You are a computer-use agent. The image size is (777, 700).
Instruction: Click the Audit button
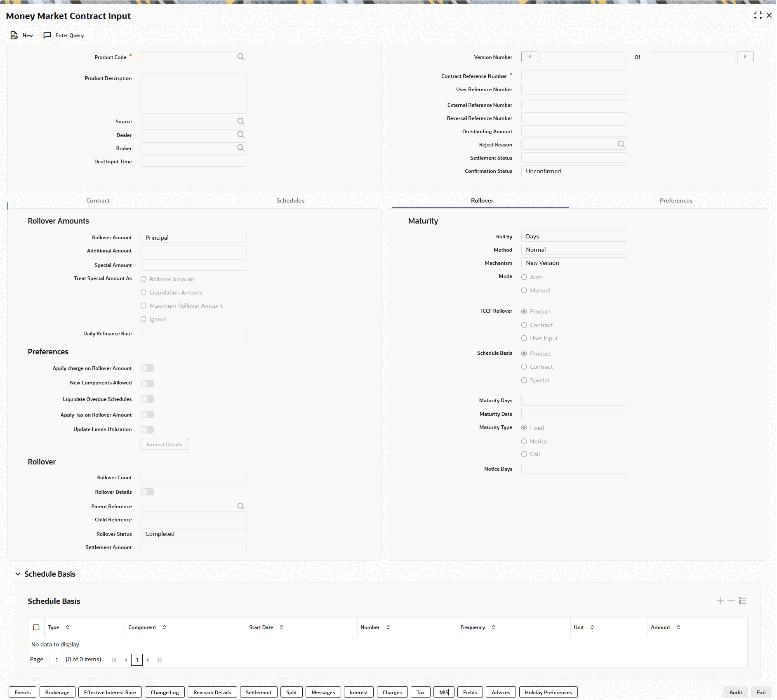pos(736,692)
